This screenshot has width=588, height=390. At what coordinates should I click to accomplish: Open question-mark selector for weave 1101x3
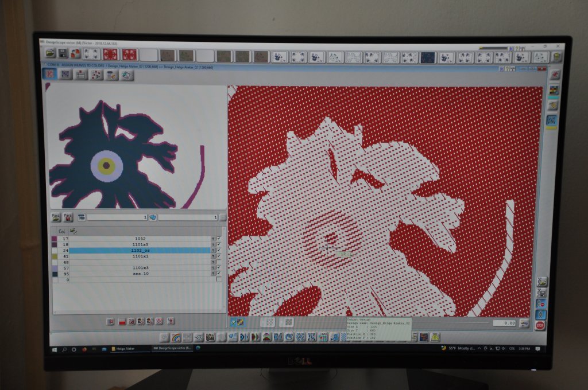(x=213, y=268)
